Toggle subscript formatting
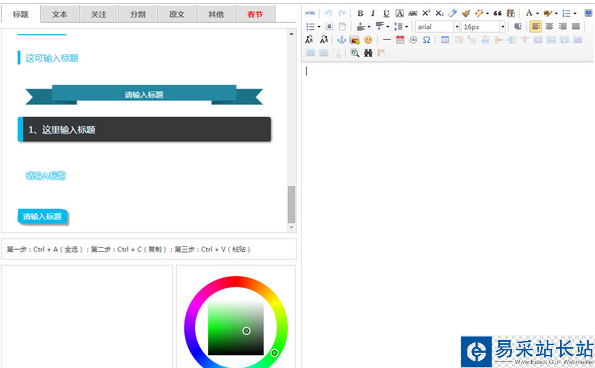This screenshot has height=368, width=595. coord(439,13)
